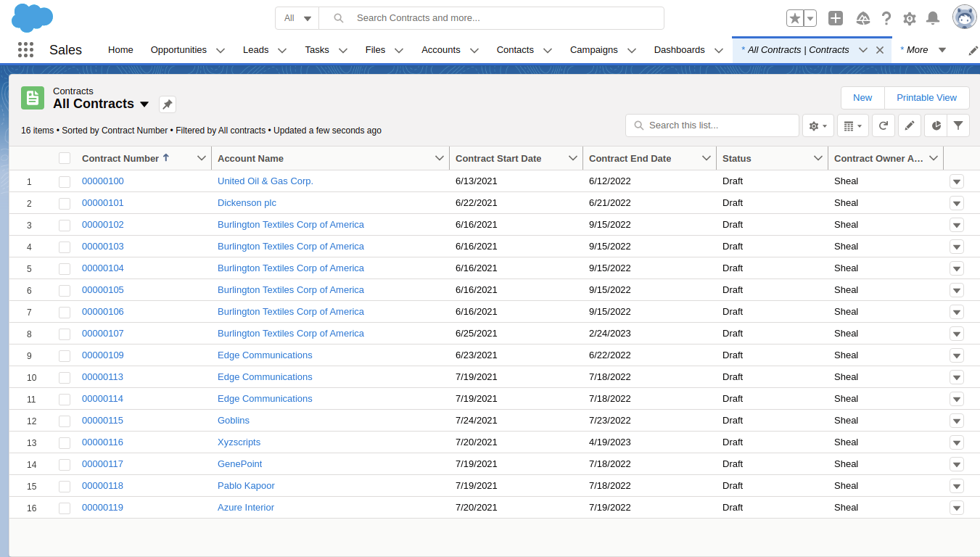Image resolution: width=980 pixels, height=557 pixels.
Task: Go to the Home tab
Action: 120,50
